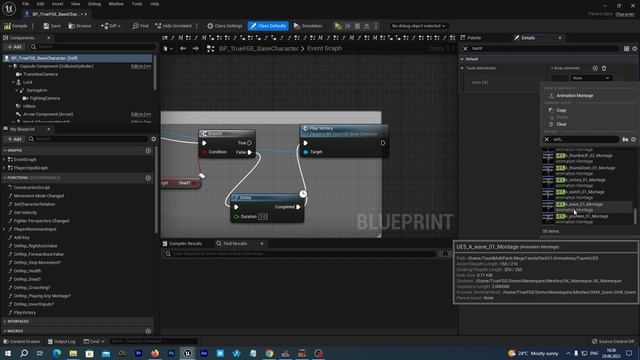640x360 pixels.
Task: Open the Debug menu
Action: pyautogui.click(x=94, y=4)
